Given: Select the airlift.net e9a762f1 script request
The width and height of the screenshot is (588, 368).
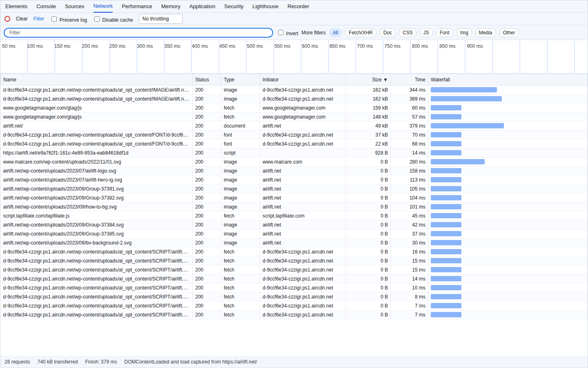Looking at the screenshot, I should pyautogui.click(x=294, y=153).
